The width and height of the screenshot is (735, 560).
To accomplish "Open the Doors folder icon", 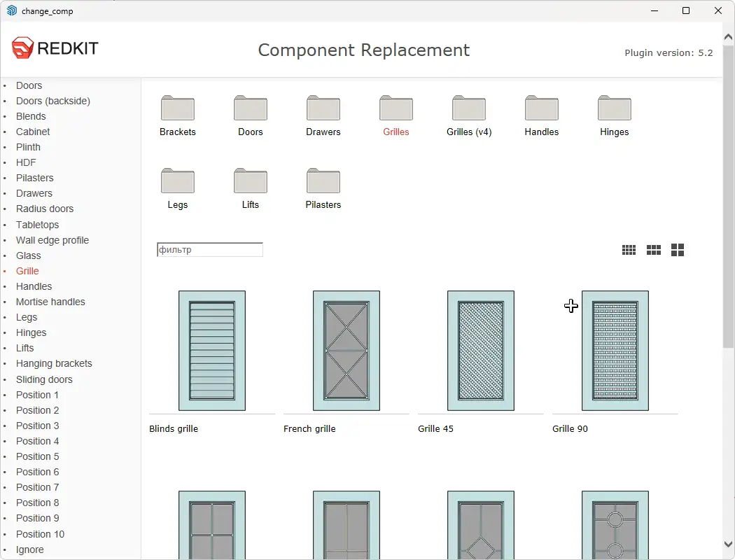I will pos(250,110).
